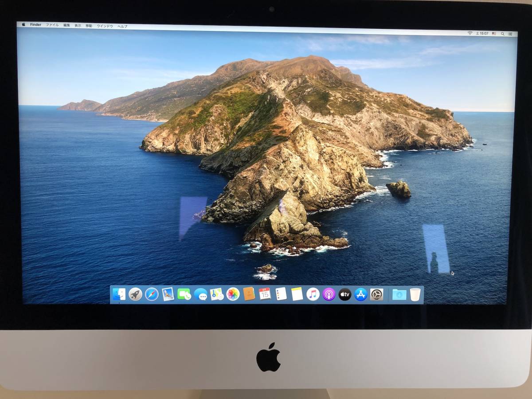The width and height of the screenshot is (532, 399).
Task: Open Safari compass icon in Dock
Action: click(152, 294)
